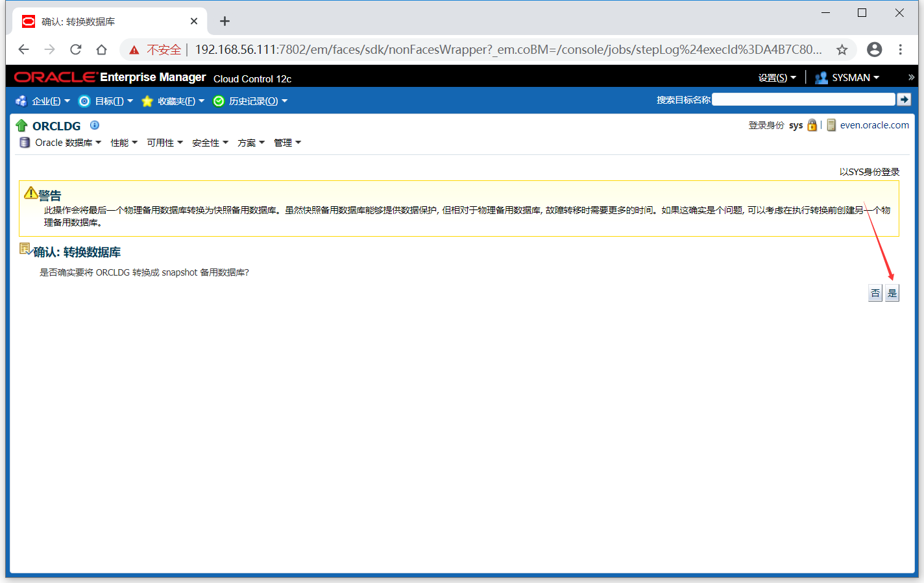924x583 pixels.
Task: Focus the 搜索目标名称 search field
Action: (803, 99)
